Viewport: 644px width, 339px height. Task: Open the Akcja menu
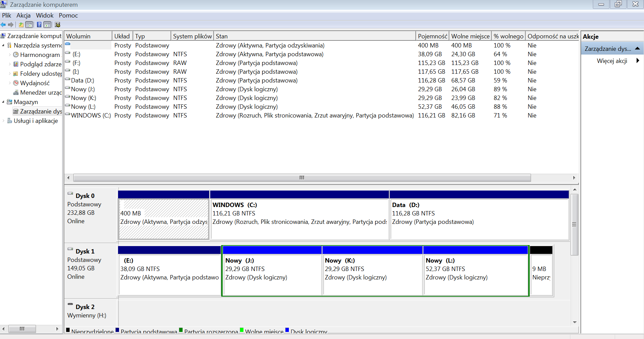24,15
